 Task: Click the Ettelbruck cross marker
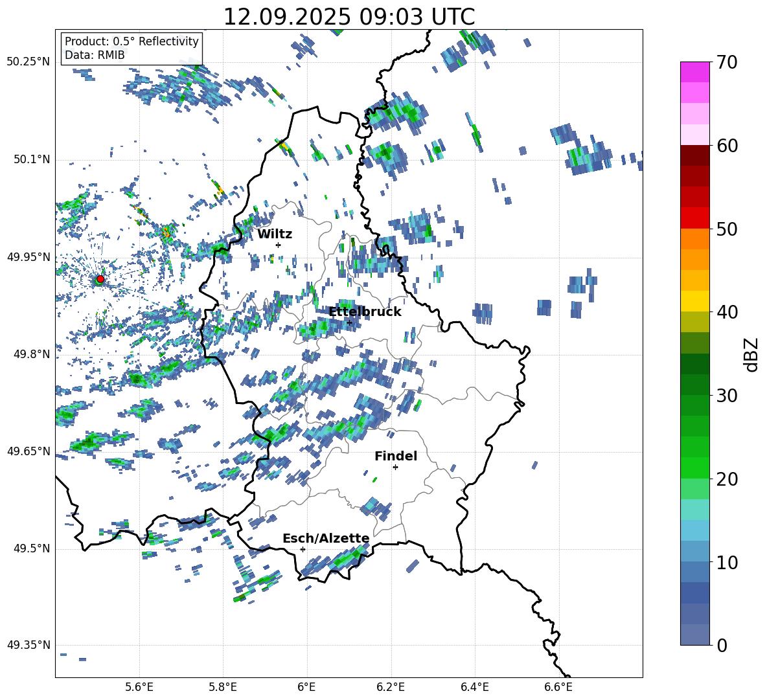pos(349,322)
